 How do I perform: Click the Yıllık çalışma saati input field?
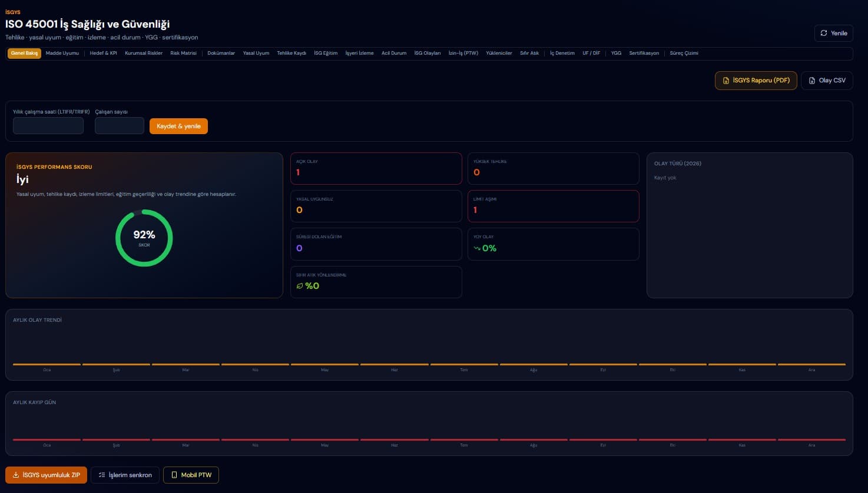pyautogui.click(x=48, y=126)
